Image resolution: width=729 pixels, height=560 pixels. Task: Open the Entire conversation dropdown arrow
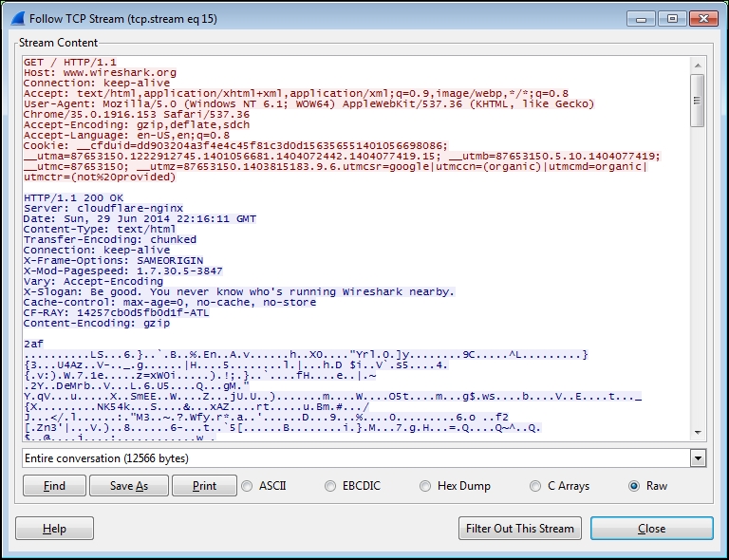tap(698, 458)
